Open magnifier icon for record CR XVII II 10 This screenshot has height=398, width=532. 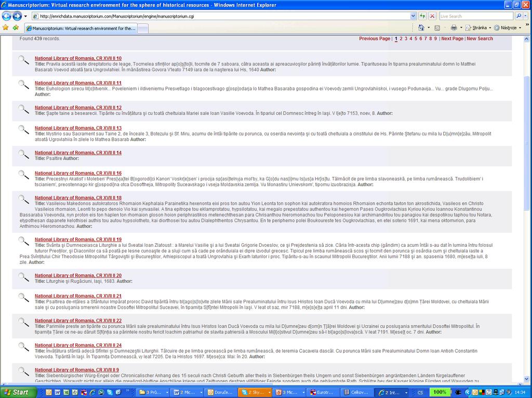(x=23, y=60)
